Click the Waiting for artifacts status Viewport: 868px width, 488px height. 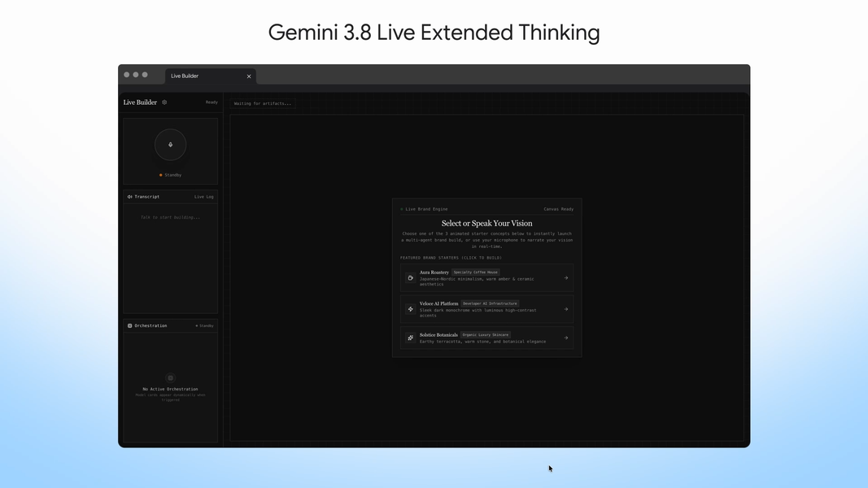coord(263,103)
